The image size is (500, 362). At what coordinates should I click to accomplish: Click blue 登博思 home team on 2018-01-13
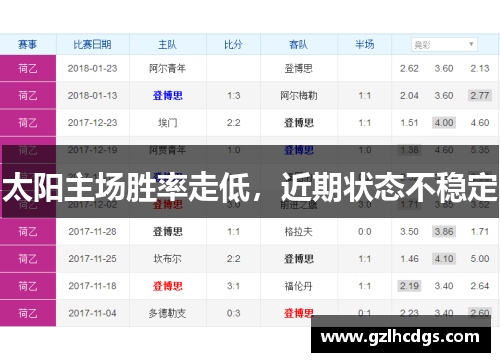click(167, 96)
